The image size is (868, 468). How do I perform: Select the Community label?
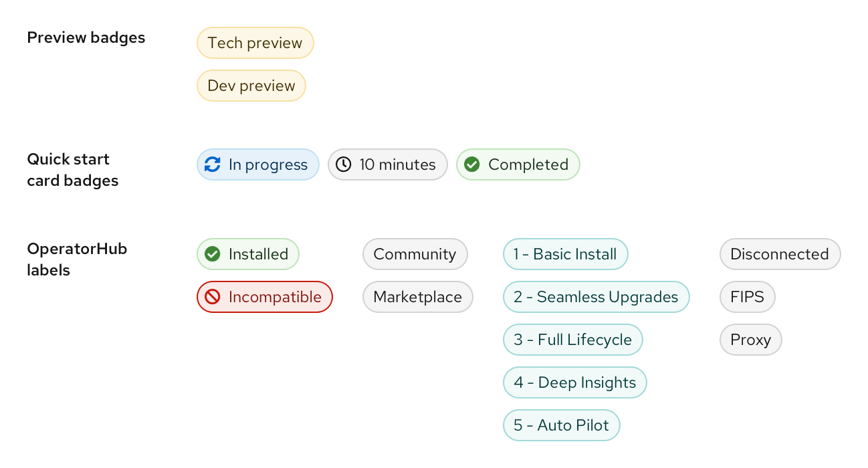(x=415, y=254)
